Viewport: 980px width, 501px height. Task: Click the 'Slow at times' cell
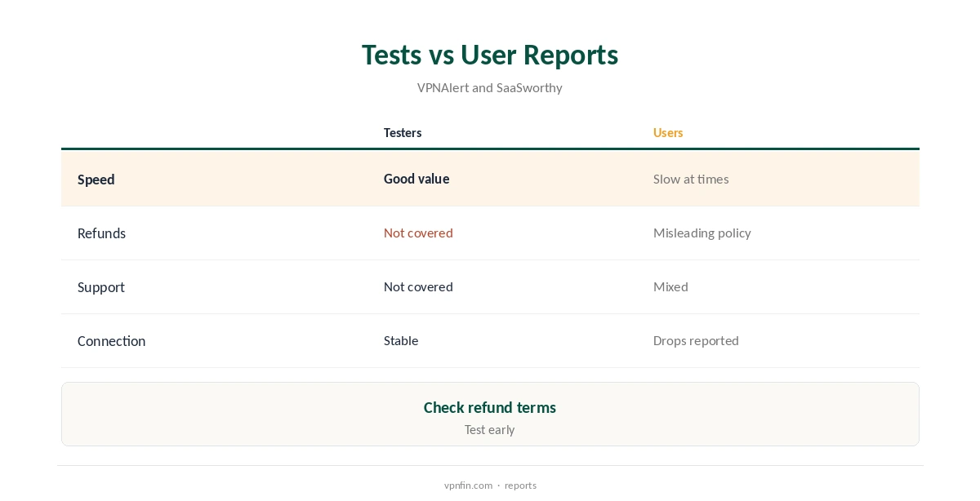click(691, 179)
